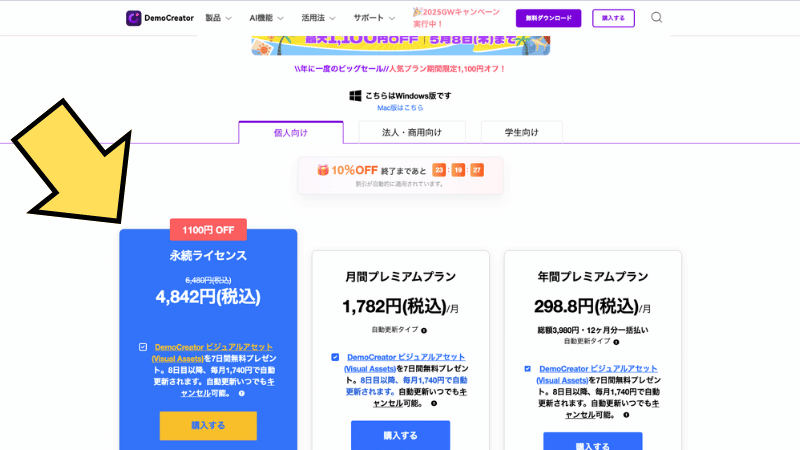Open Visual Assets link in 永続ライセンス card
This screenshot has width=800, height=450.
214,353
